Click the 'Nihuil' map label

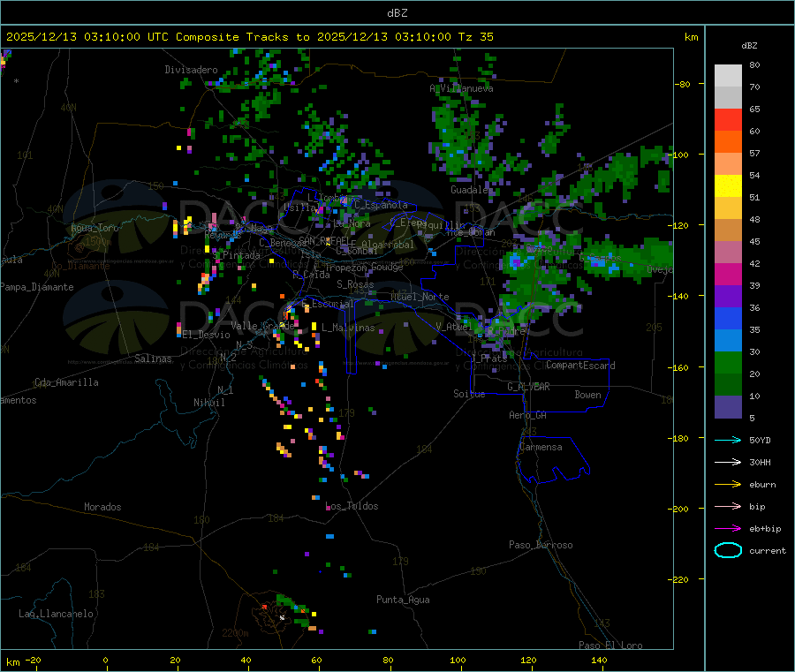click(208, 403)
